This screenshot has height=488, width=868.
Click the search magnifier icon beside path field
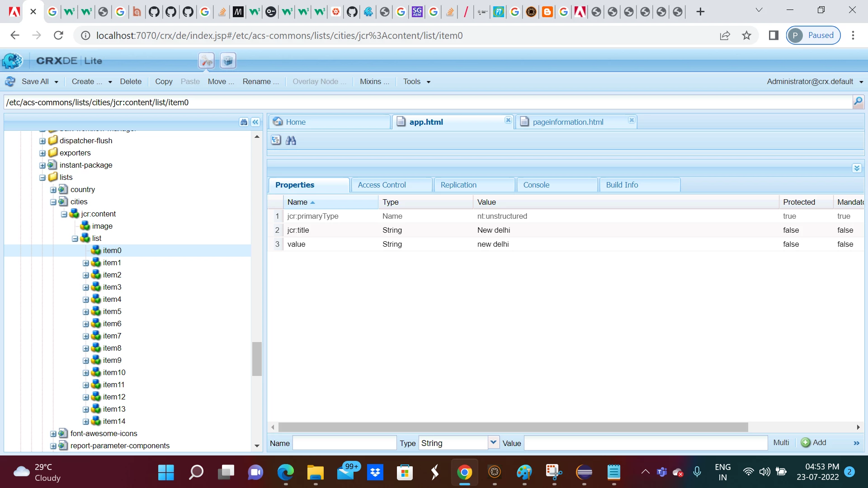point(858,102)
